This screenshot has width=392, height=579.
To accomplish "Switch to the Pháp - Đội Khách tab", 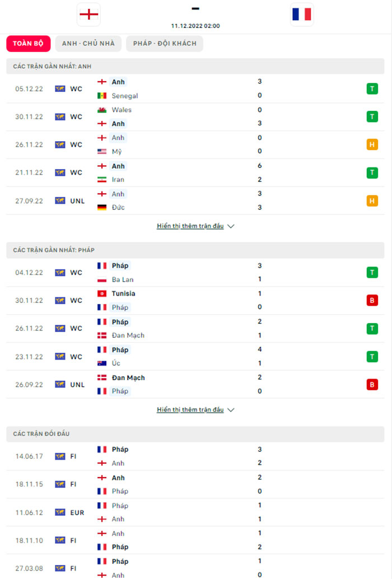I will tap(165, 44).
